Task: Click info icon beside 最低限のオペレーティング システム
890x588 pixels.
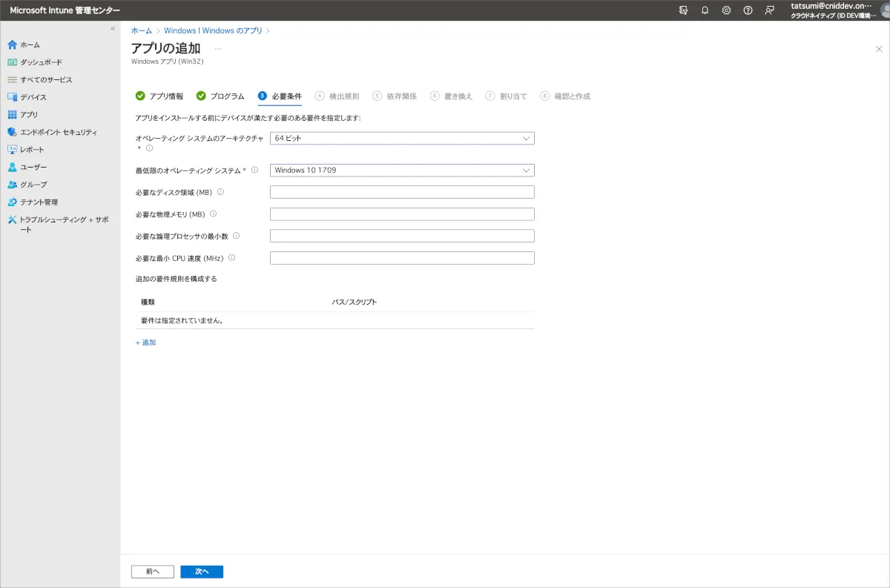Action: tap(254, 170)
